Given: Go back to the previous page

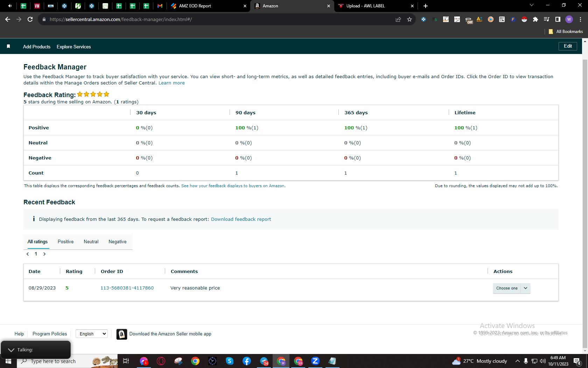Looking at the screenshot, I should point(8,19).
